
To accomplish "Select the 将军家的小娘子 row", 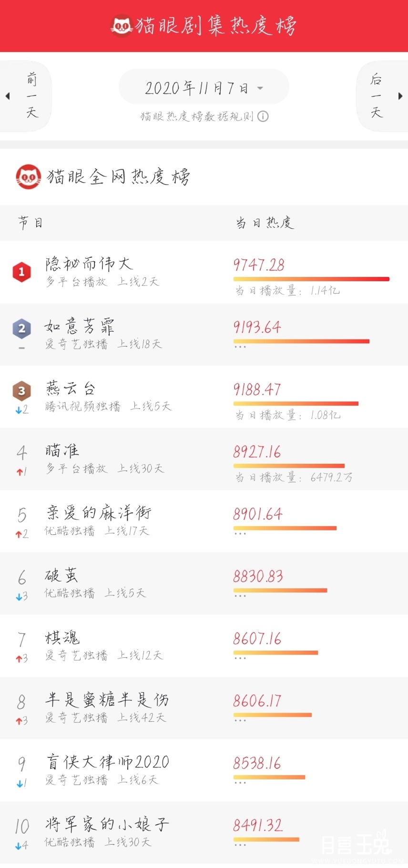I will pos(204,832).
